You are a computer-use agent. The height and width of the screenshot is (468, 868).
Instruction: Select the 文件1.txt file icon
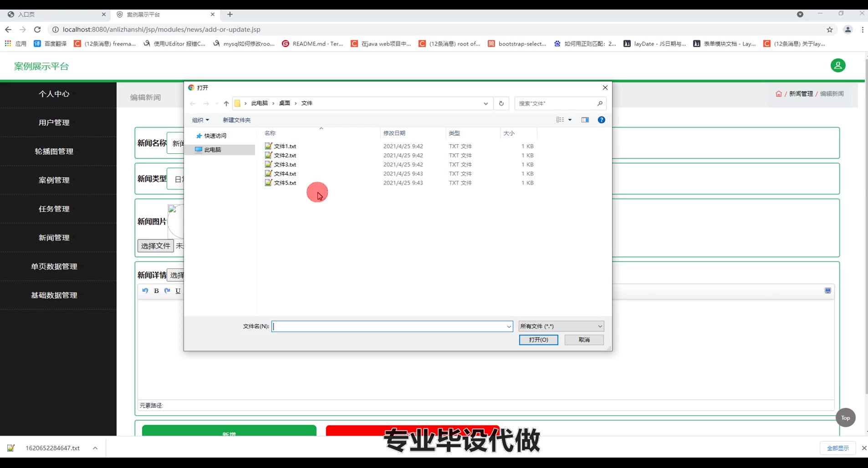(269, 146)
